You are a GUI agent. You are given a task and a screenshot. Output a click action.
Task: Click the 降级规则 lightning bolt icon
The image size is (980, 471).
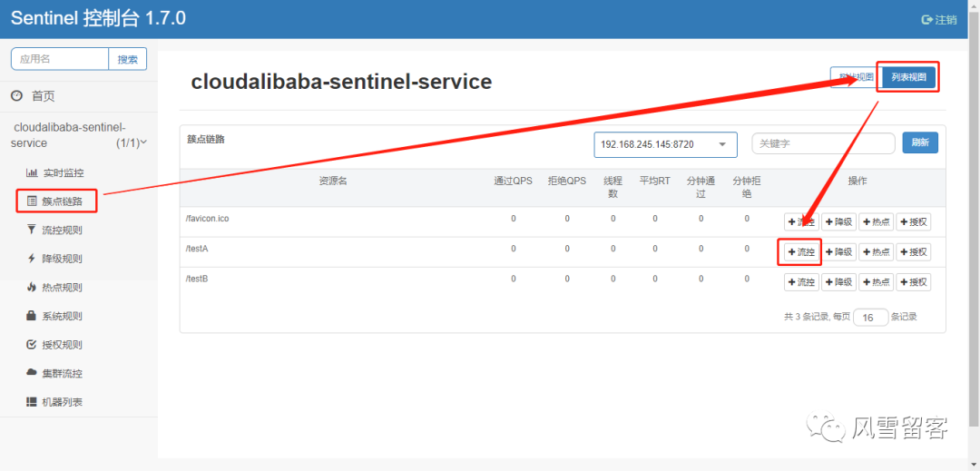tap(31, 259)
